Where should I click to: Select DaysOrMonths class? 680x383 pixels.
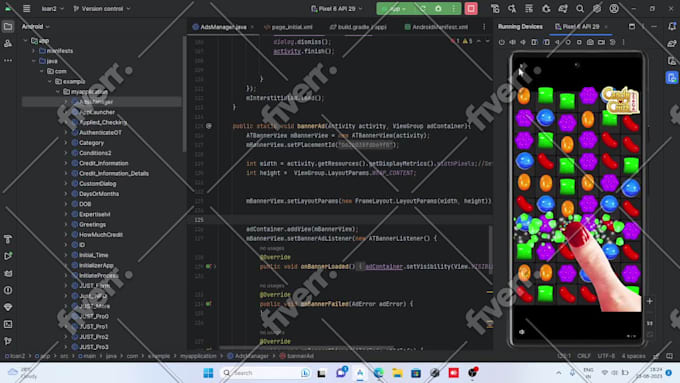coord(98,194)
